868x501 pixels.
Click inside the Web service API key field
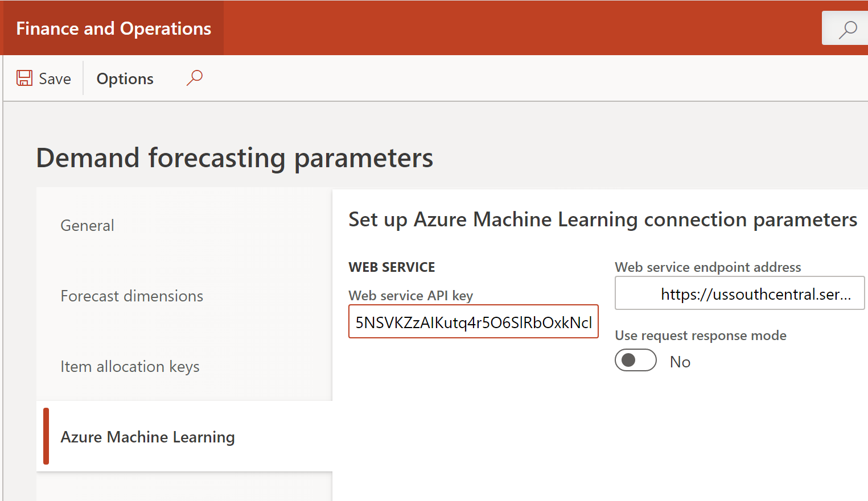(x=473, y=321)
